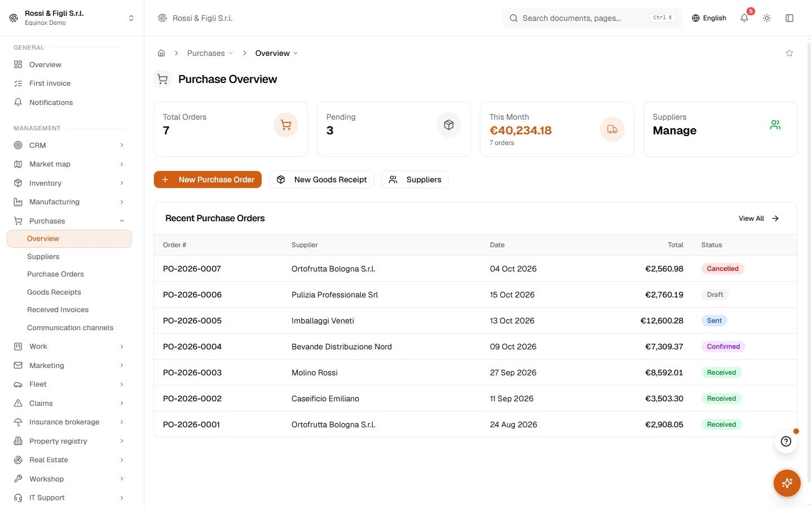Viewport: 812px width, 508px height.
Task: Collapse the Purchases section chevron
Action: (x=122, y=221)
